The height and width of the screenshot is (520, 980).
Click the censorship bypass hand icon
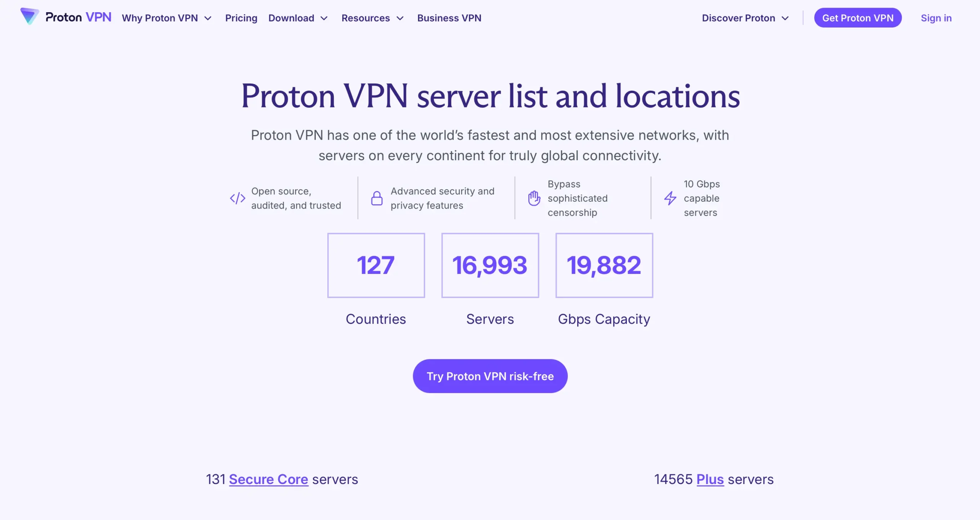point(533,198)
